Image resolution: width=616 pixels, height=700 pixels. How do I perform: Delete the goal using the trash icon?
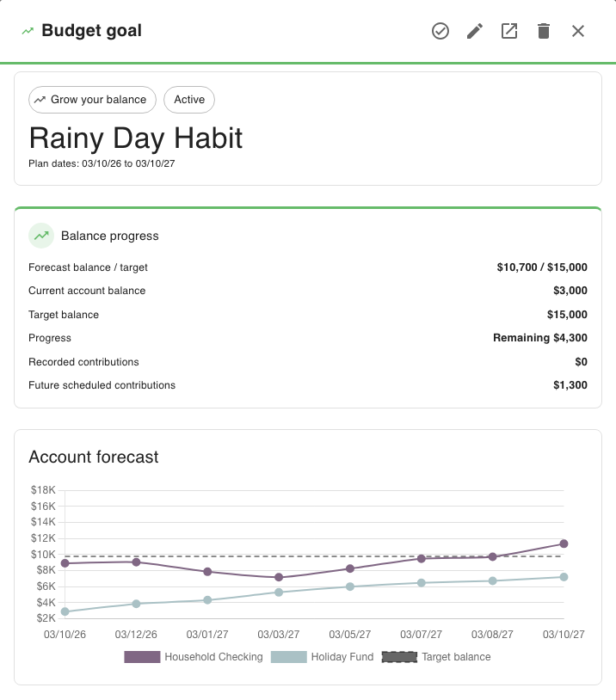point(544,31)
